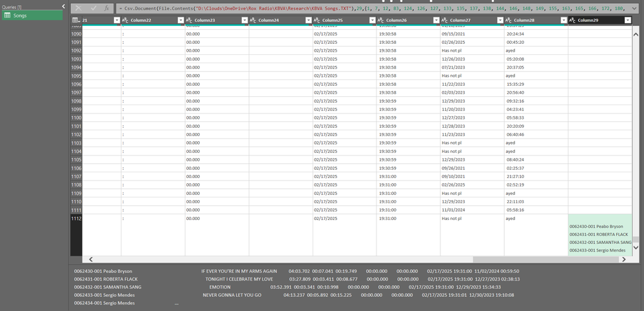This screenshot has width=644, height=311.
Task: Confirm formula with the checkmark icon
Action: (93, 8)
